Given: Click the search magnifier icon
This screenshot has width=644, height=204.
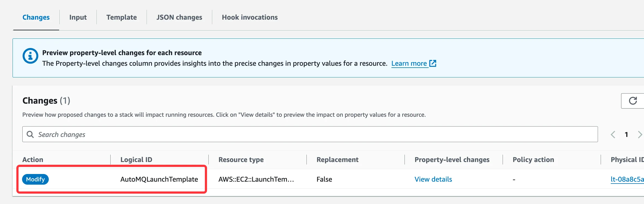Looking at the screenshot, I should 30,134.
